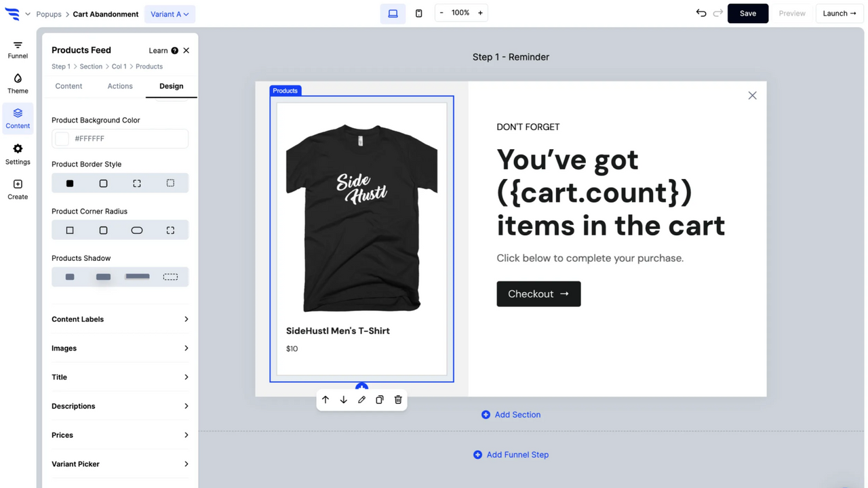Select the Funnel panel in the sidebar
The image size is (868, 488).
pyautogui.click(x=17, y=48)
